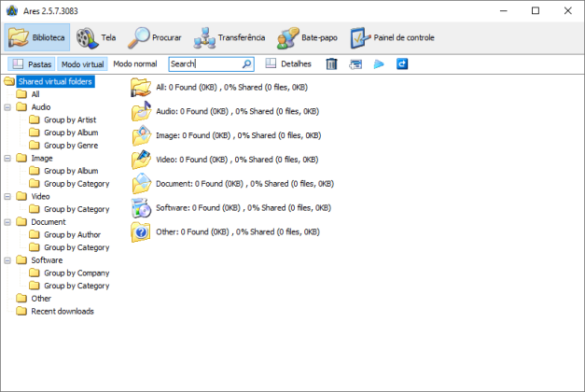Screen dimensions: 585x392
Task: Select 'Video: 0 Found (0KB)' summary text
Action: click(237, 160)
